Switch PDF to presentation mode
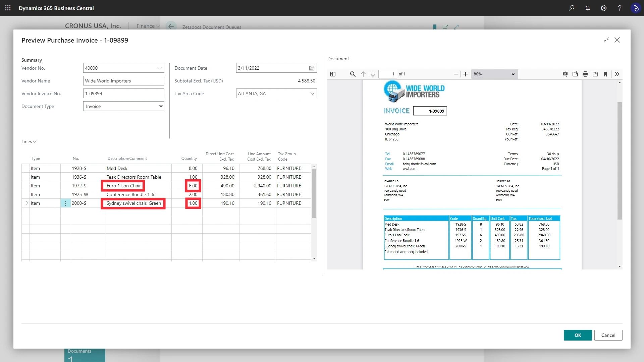Viewport: 644px width, 362px height. 565,74
